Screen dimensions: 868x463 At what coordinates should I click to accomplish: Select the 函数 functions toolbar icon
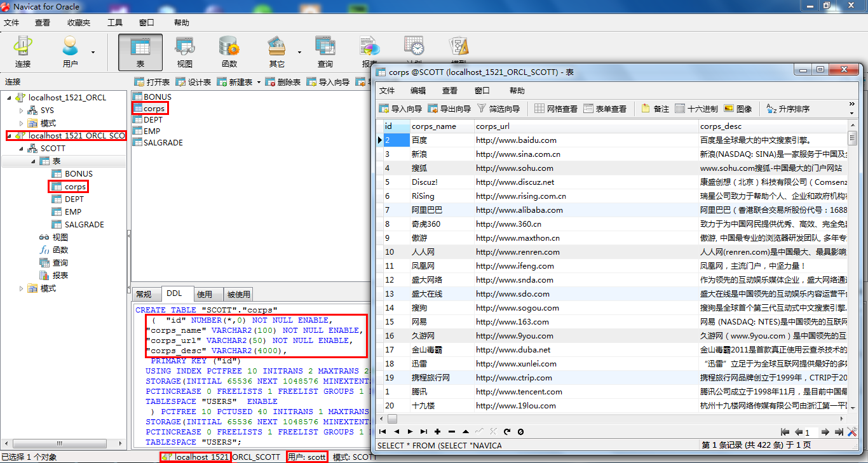pos(229,52)
